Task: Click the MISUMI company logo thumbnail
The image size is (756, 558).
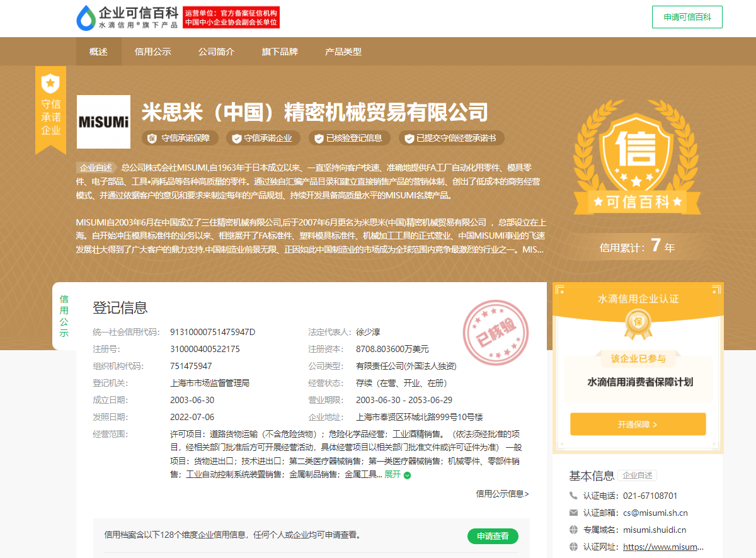Action: 103,122
